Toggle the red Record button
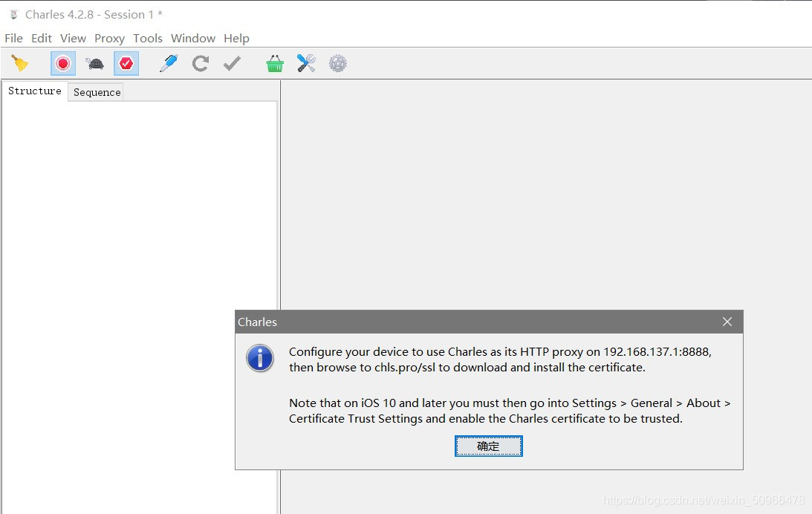812x514 pixels. (x=63, y=64)
